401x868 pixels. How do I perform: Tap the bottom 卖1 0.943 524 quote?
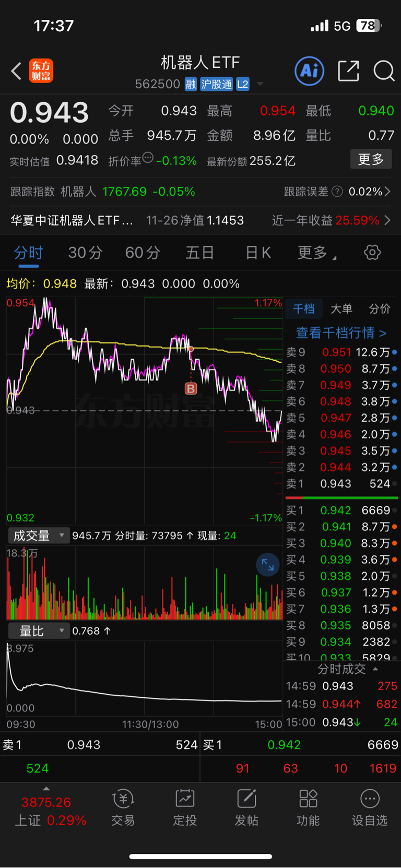pos(100,745)
